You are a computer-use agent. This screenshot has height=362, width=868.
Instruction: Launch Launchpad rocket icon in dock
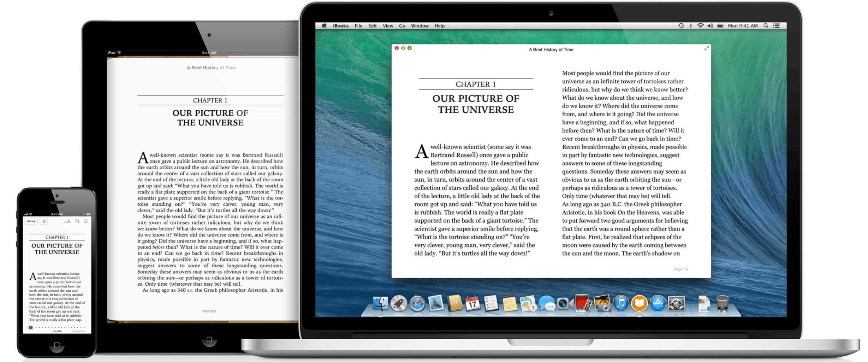[x=399, y=304]
